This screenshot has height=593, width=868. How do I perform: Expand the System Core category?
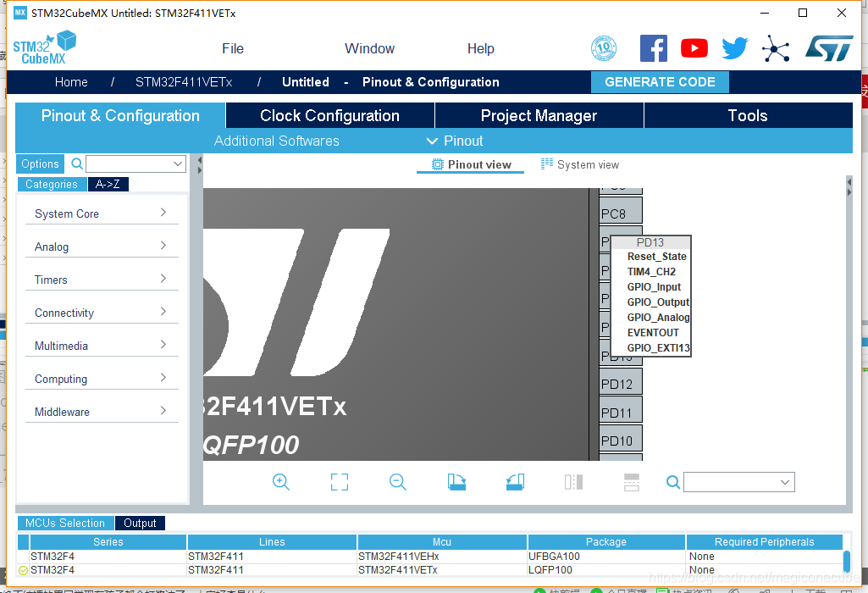click(101, 213)
